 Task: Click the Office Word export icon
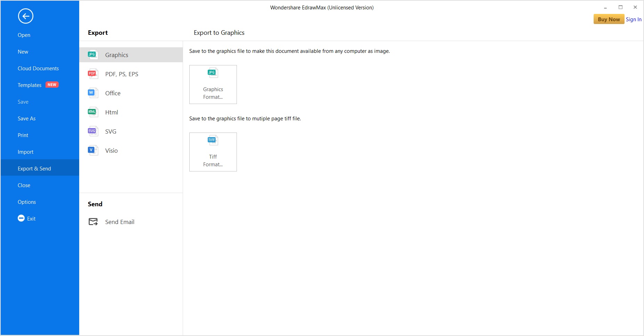click(x=92, y=93)
